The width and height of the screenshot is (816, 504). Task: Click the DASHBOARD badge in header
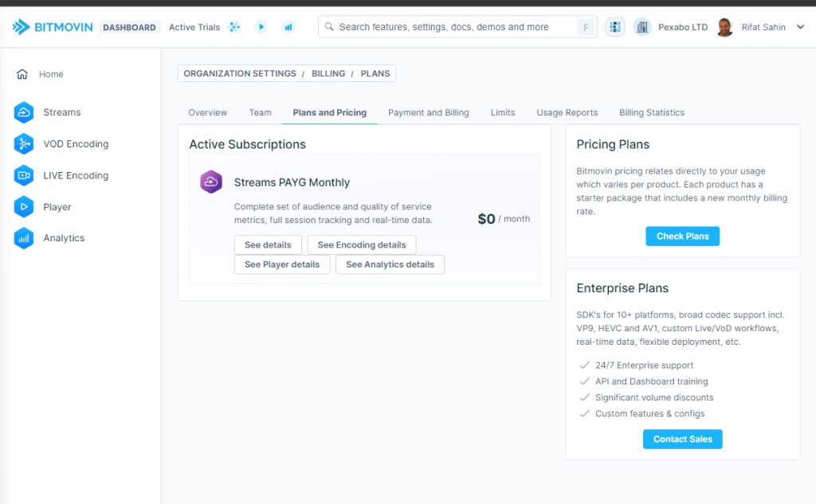pos(130,27)
